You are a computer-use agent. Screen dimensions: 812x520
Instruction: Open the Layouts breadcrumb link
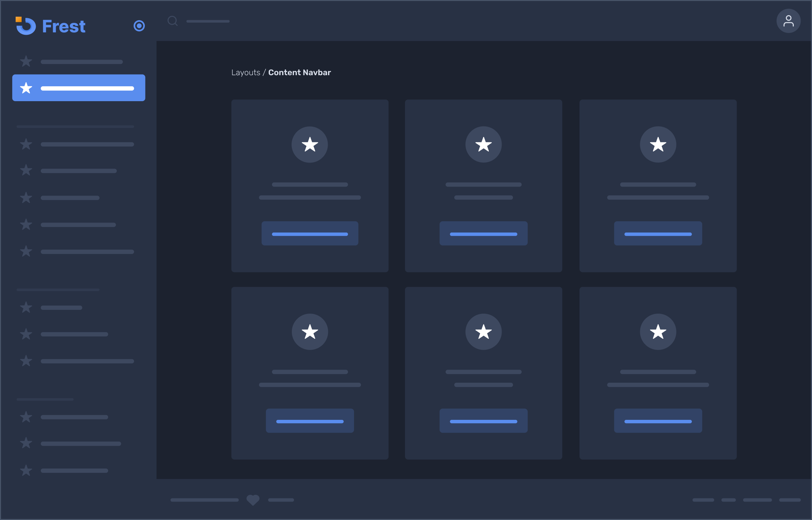pyautogui.click(x=246, y=72)
